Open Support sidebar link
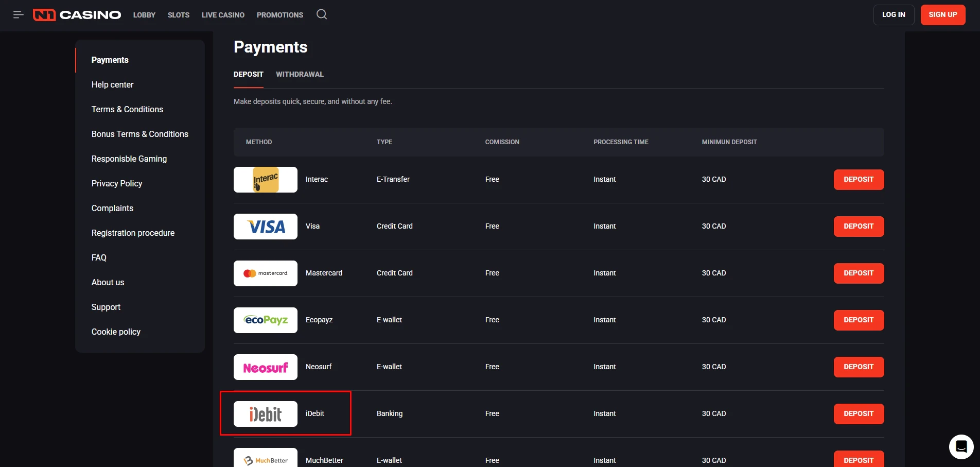Screen dimensions: 980x467 pyautogui.click(x=106, y=307)
